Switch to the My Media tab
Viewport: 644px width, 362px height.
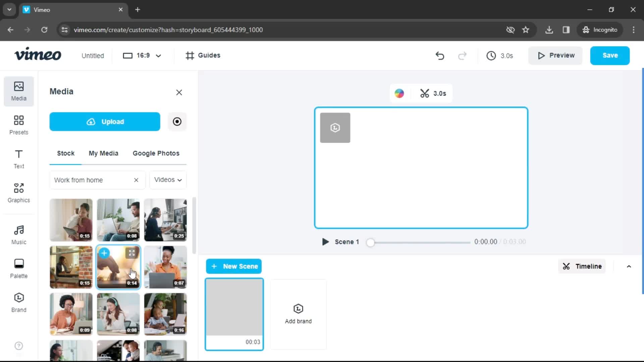tap(104, 153)
